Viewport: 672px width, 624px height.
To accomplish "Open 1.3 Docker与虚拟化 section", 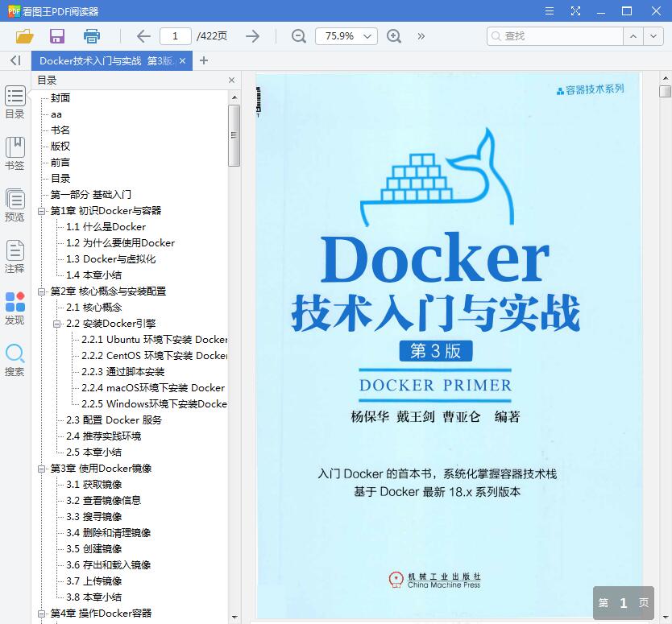I will click(111, 259).
